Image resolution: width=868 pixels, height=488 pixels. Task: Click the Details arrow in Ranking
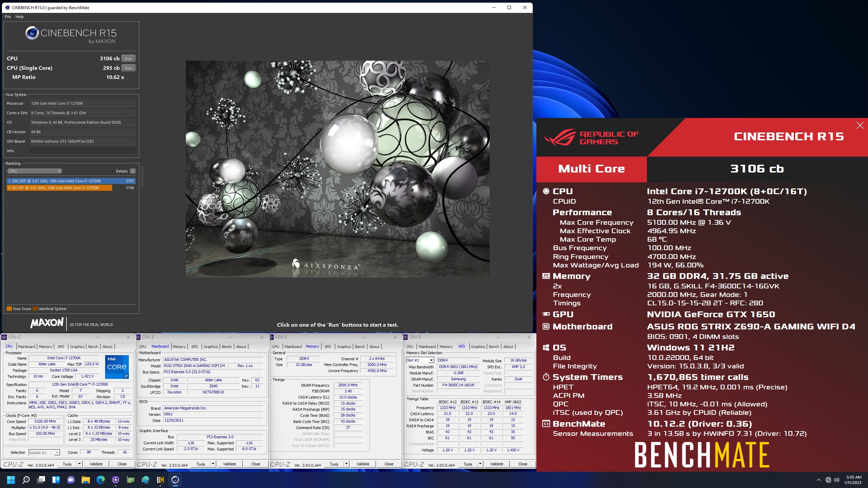point(133,171)
